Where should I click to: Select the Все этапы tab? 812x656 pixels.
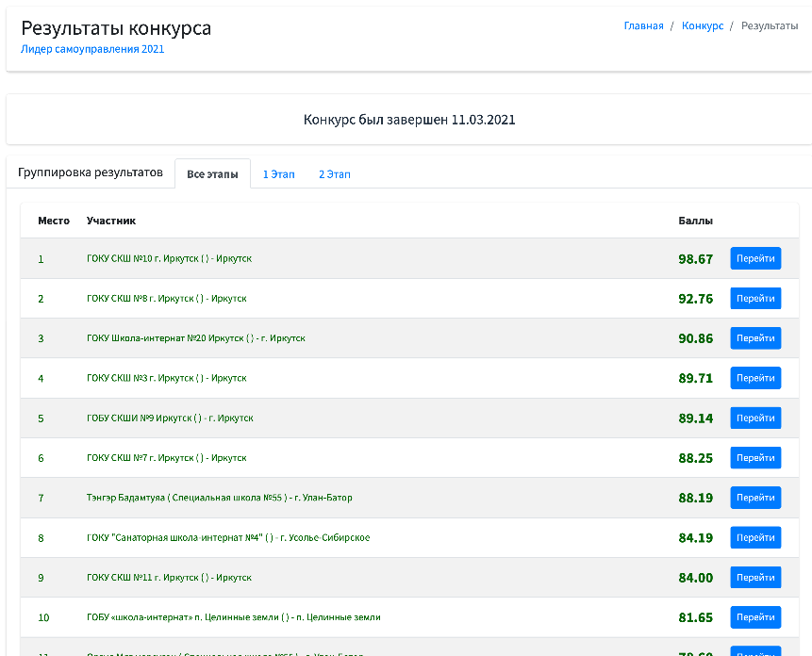tap(212, 173)
